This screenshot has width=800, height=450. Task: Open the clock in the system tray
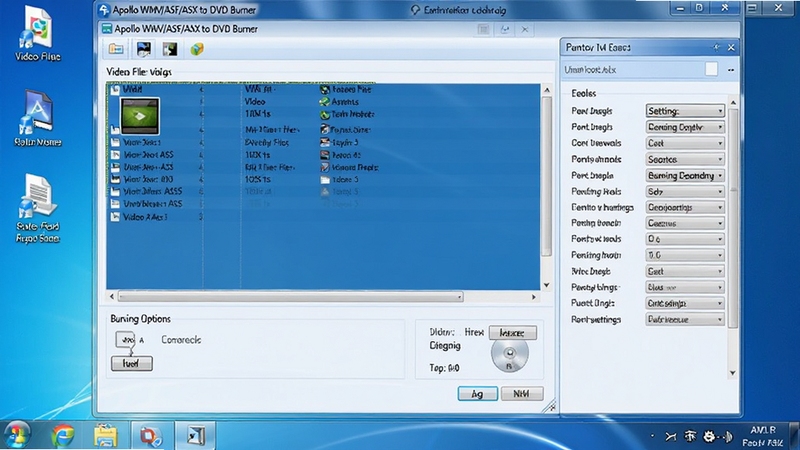click(763, 436)
